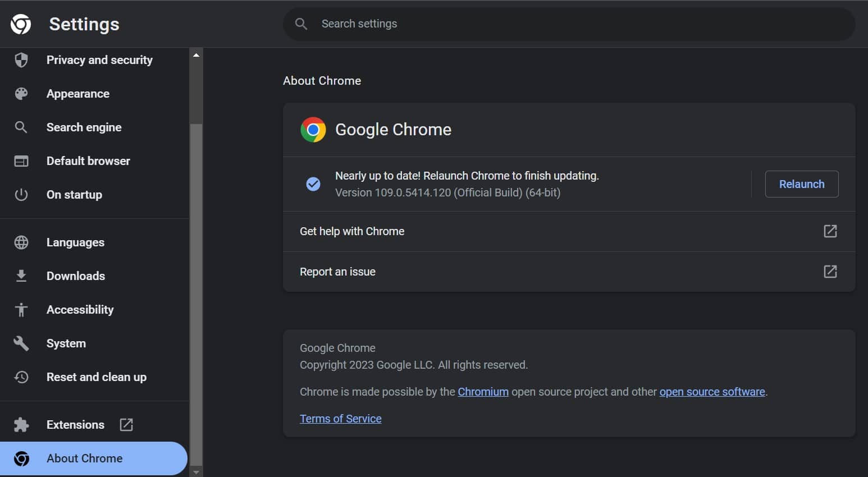Open About Chrome in the sidebar
This screenshot has width=868, height=477.
click(x=84, y=458)
